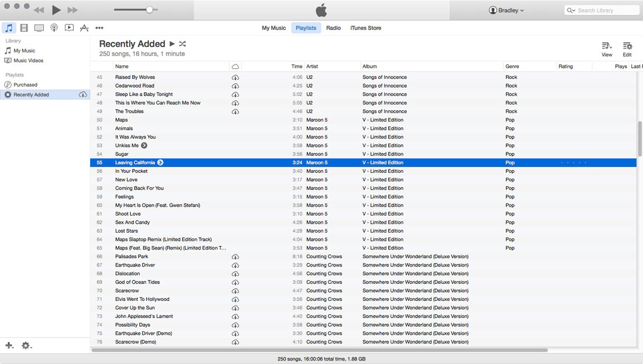Download Dislocation from iCloud
Viewport: 643px width, 364px height.
236,274
